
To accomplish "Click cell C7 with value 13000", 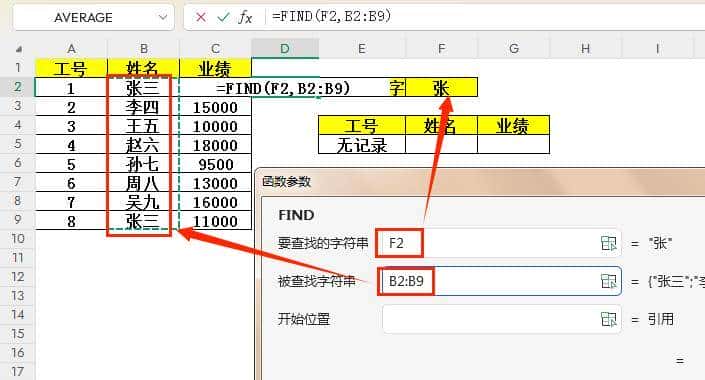I will click(215, 183).
